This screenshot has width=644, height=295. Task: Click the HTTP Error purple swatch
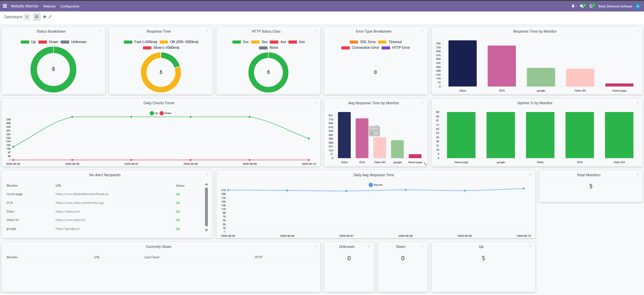[386, 48]
